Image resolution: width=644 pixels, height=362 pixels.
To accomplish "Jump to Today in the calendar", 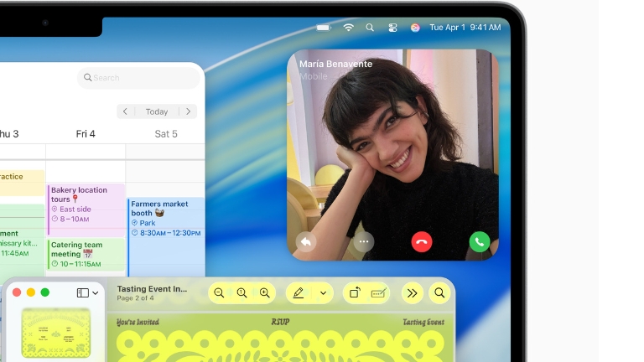I will click(x=157, y=111).
